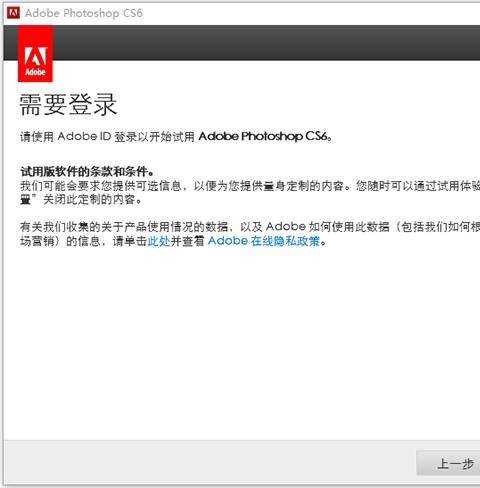This screenshot has width=480, height=488.
Task: Click the 关闭此定制的内容 text line
Action: click(81, 200)
